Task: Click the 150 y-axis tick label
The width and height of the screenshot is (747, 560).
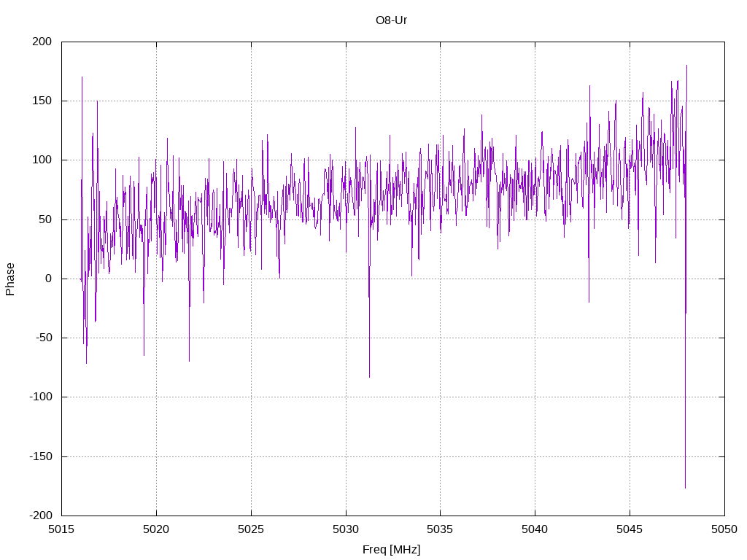Action: [42, 101]
